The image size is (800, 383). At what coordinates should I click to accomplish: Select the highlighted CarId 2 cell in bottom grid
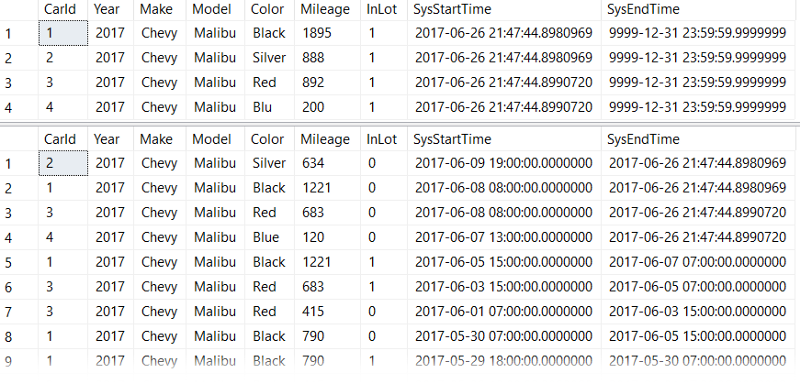63,163
